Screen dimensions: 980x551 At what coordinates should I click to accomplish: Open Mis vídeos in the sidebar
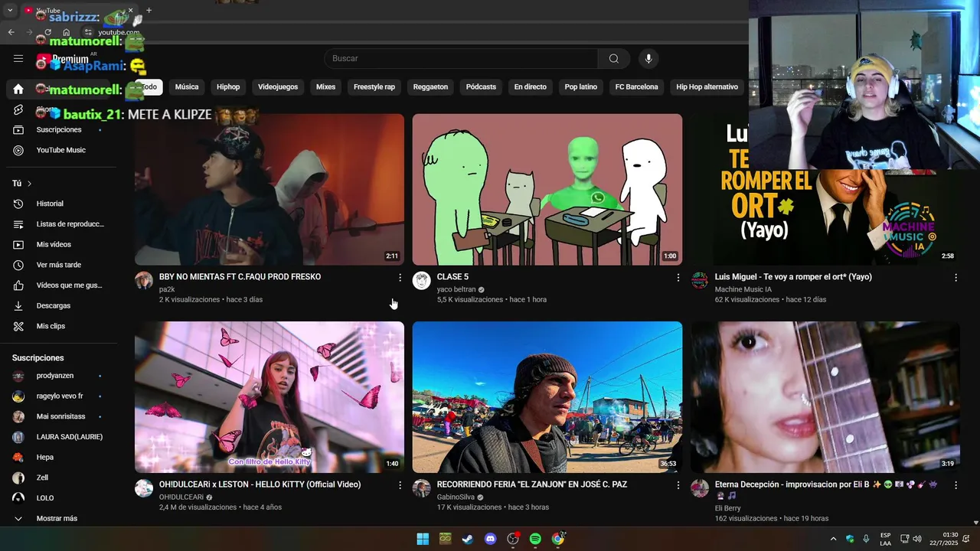pyautogui.click(x=59, y=245)
